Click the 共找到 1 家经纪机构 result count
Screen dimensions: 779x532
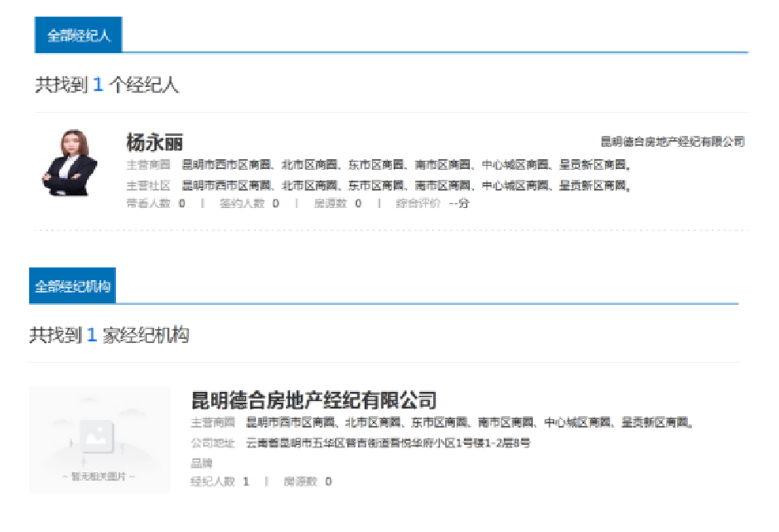[109, 335]
